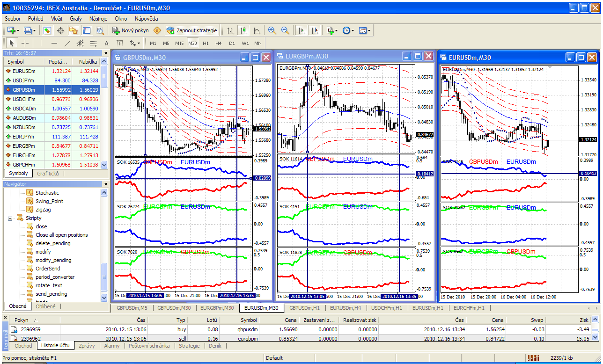Open the Alarmy terminal tab
The height and width of the screenshot is (364, 603).
coord(111,346)
